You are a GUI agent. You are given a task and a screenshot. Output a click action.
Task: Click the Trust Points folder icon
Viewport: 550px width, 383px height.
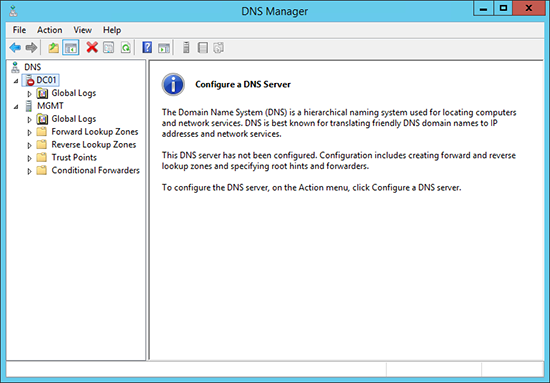[42, 157]
